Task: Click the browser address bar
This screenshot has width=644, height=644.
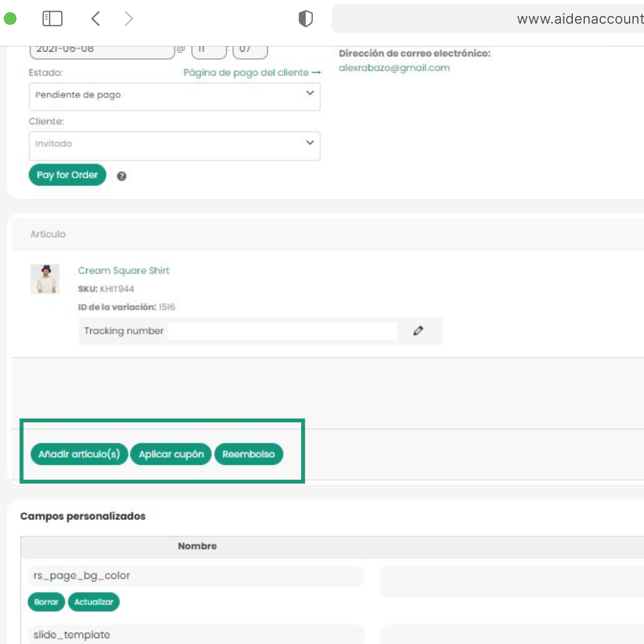Action: click(x=488, y=19)
